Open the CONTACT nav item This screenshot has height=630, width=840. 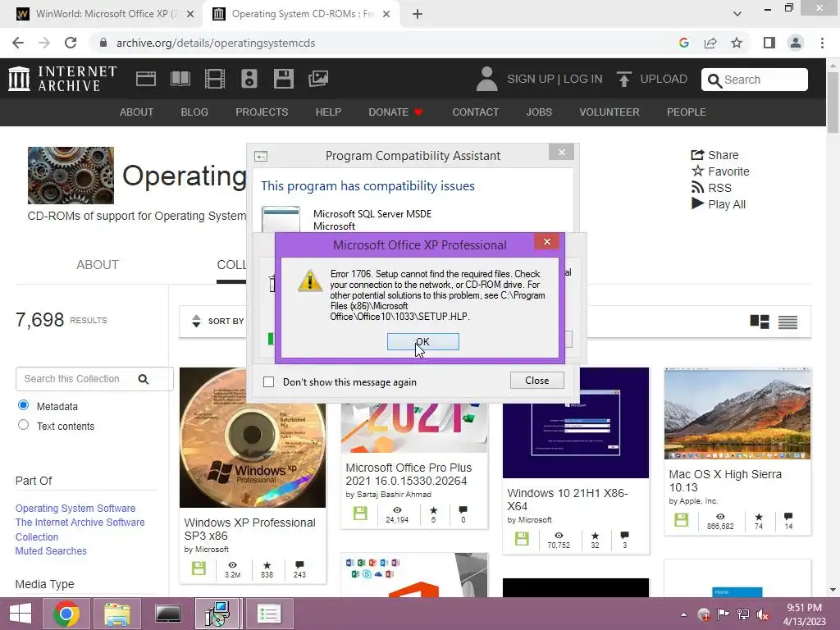tap(475, 112)
